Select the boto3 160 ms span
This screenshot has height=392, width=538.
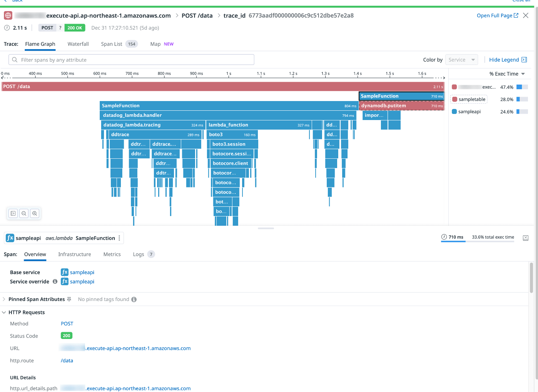232,135
